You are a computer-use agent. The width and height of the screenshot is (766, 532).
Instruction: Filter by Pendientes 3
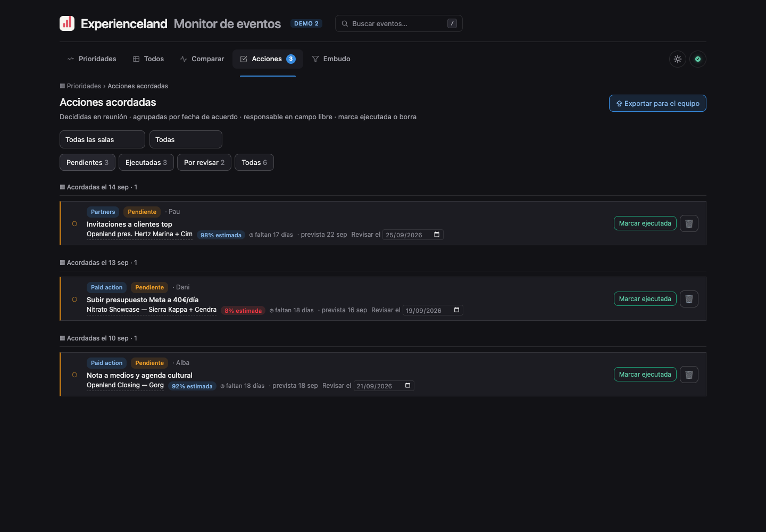click(x=87, y=162)
